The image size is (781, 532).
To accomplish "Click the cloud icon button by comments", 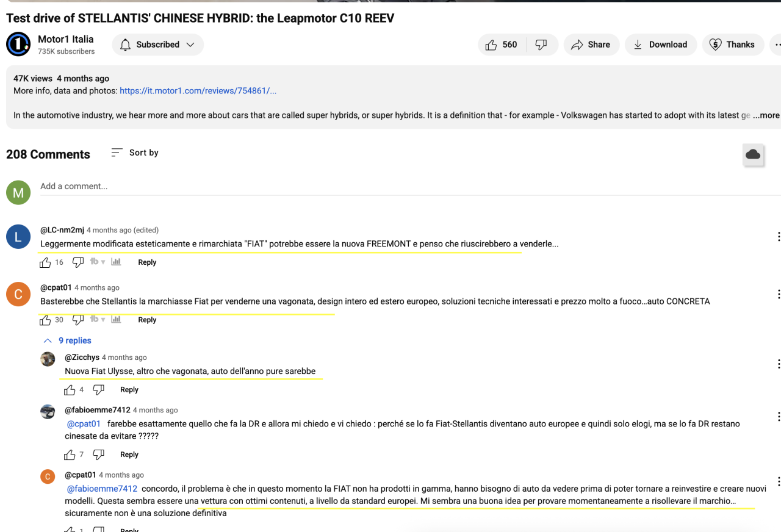I will pos(753,154).
